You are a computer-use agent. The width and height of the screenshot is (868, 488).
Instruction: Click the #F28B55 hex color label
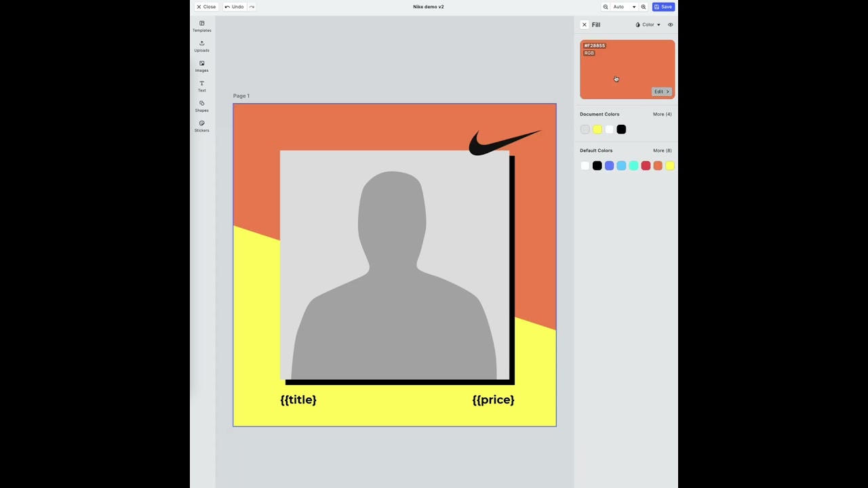coord(595,45)
